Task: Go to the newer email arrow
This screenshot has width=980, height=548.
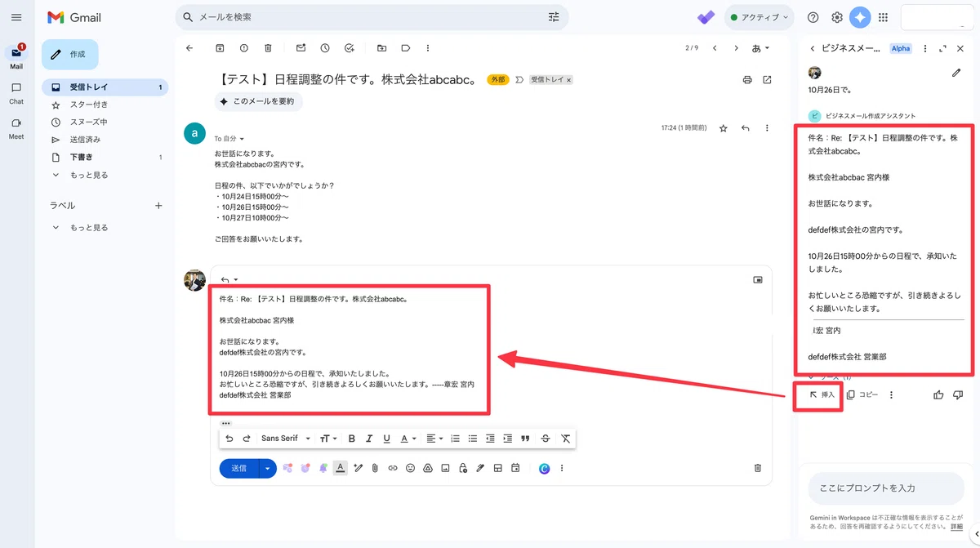Action: coord(715,48)
